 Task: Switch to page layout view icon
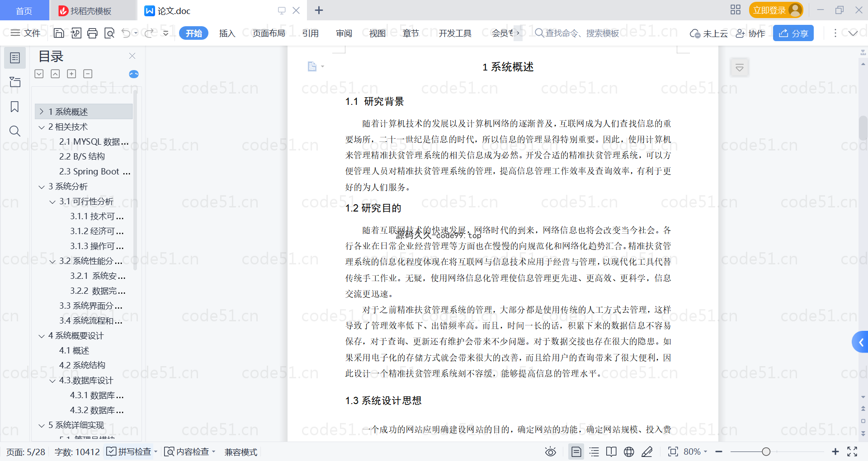576,452
